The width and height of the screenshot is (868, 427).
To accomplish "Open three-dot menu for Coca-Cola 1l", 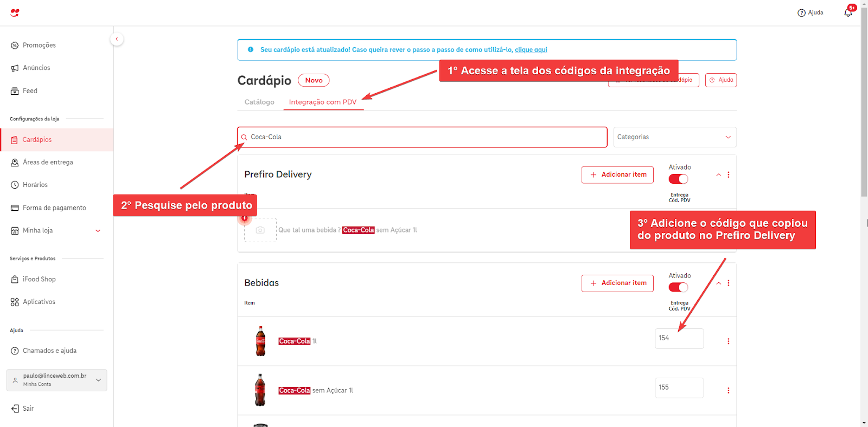I will pyautogui.click(x=728, y=341).
